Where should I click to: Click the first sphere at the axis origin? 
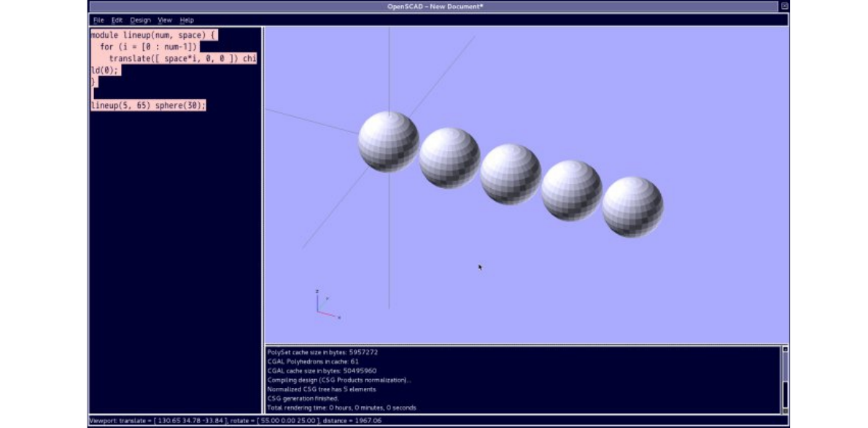point(389,141)
